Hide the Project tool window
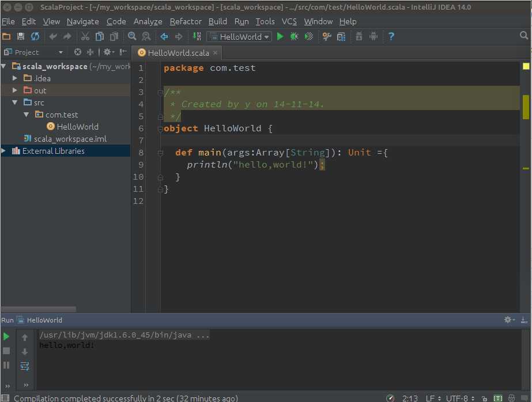 (x=123, y=52)
